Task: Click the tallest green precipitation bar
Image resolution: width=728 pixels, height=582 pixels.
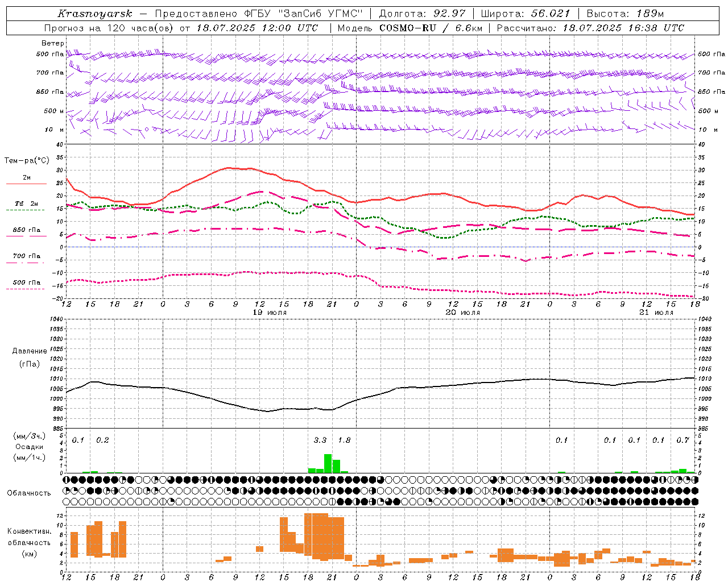Action: [328, 463]
